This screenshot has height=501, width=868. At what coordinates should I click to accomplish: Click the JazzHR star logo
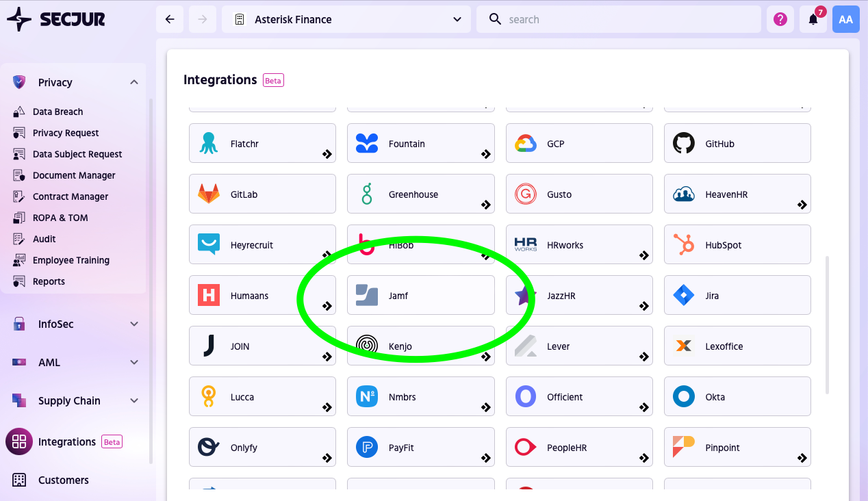524,296
